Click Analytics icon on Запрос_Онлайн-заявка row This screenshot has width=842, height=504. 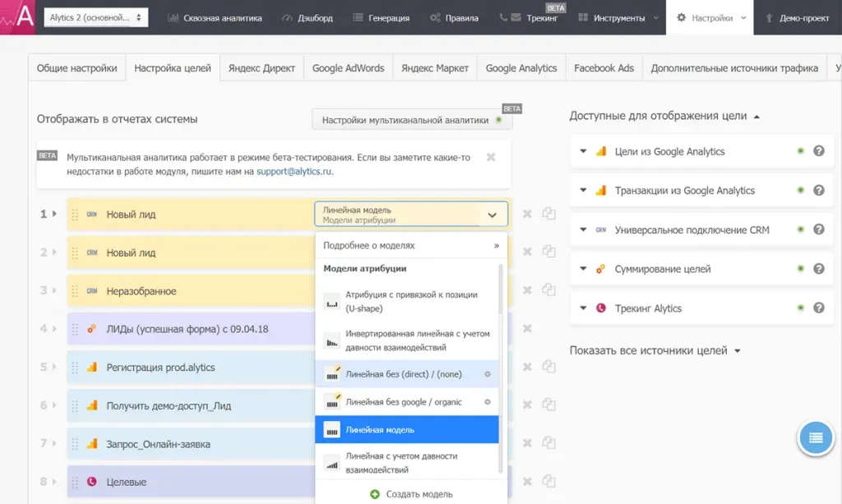tap(92, 444)
